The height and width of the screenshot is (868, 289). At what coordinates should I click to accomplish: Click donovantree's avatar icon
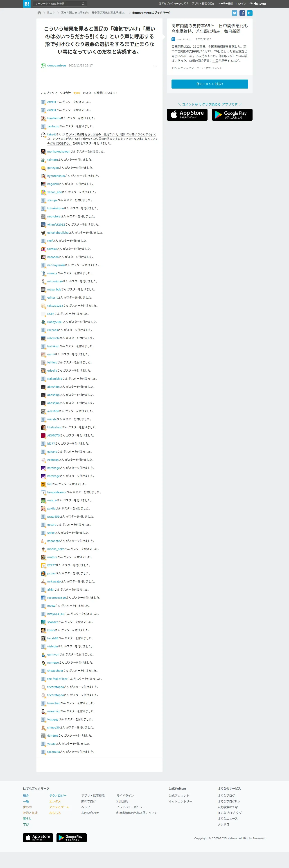click(x=43, y=66)
